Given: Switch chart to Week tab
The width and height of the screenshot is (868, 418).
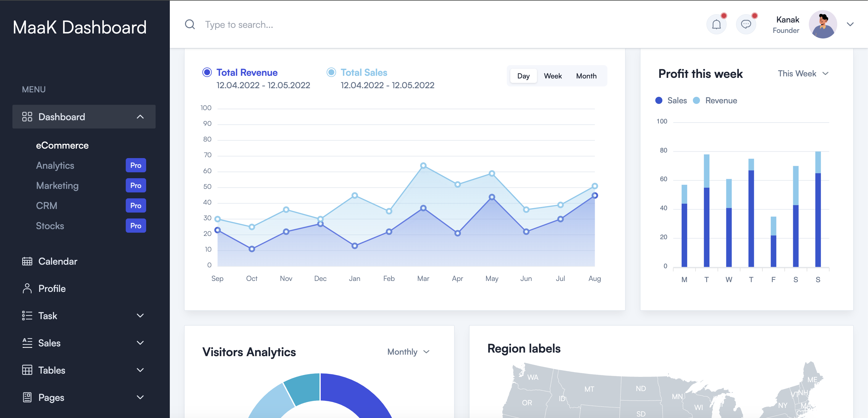Looking at the screenshot, I should click(553, 76).
